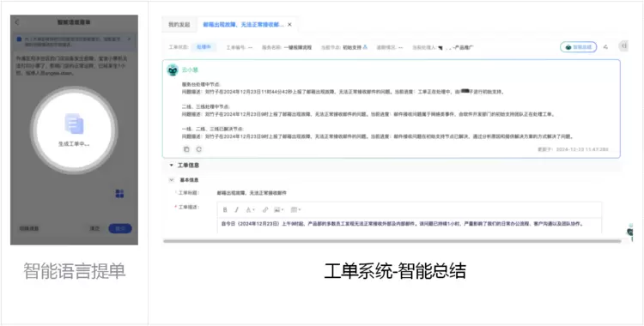This screenshot has width=644, height=326.
Task: Click the 智能总结 button
Action: pyautogui.click(x=578, y=47)
